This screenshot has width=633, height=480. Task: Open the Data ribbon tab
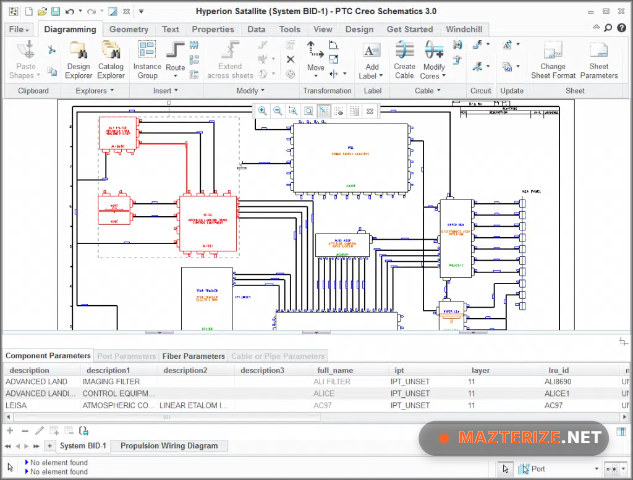tap(256, 29)
